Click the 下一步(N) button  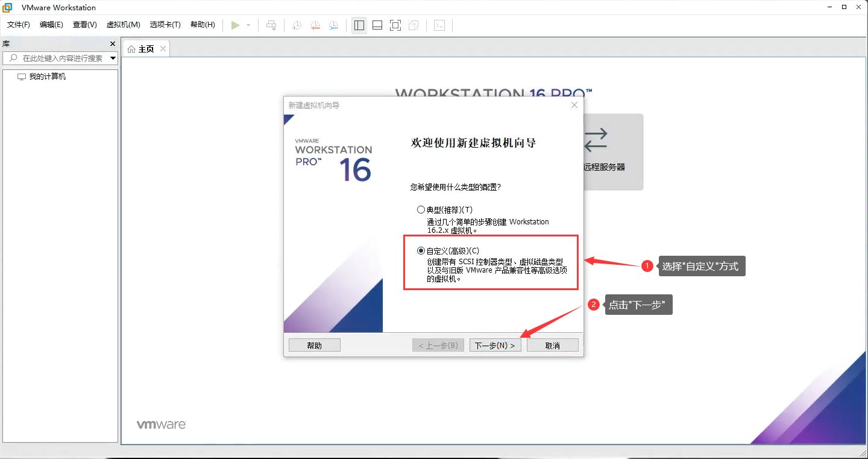click(495, 345)
